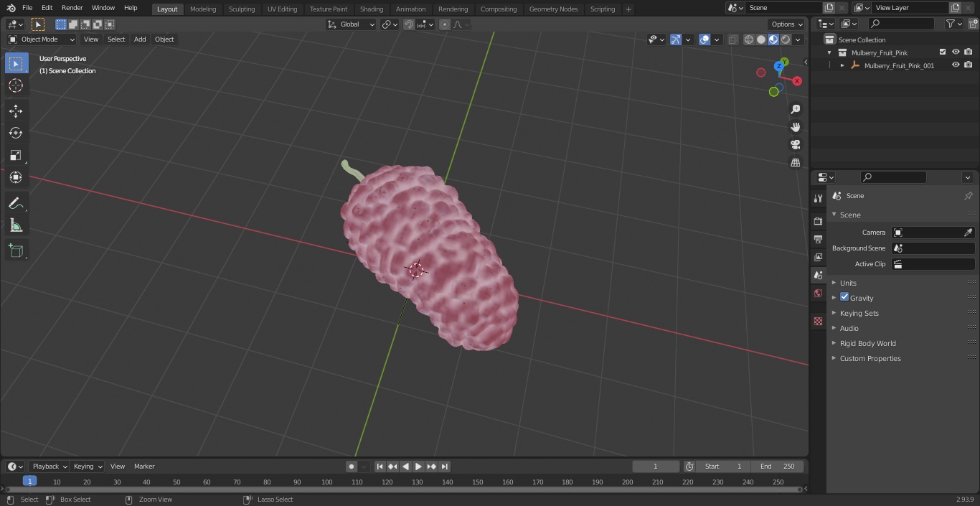Select the Annotate tool
The width and height of the screenshot is (980, 506).
point(16,204)
